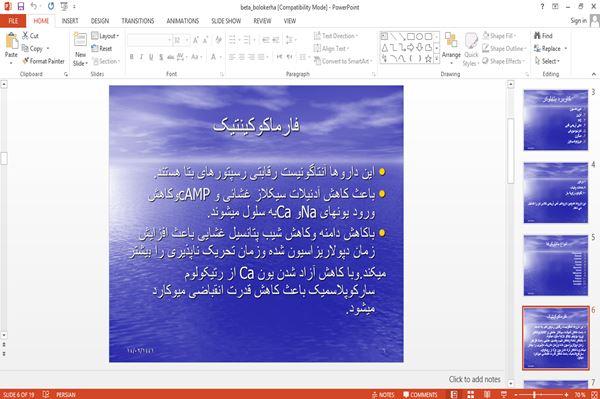Open Align Text dropdown
Viewport: 600px width, 399px height.
point(331,49)
